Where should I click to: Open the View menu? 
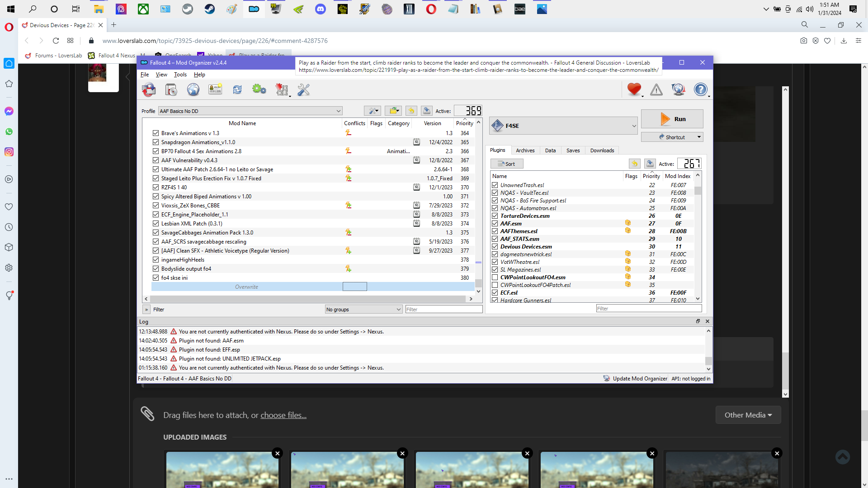click(161, 75)
